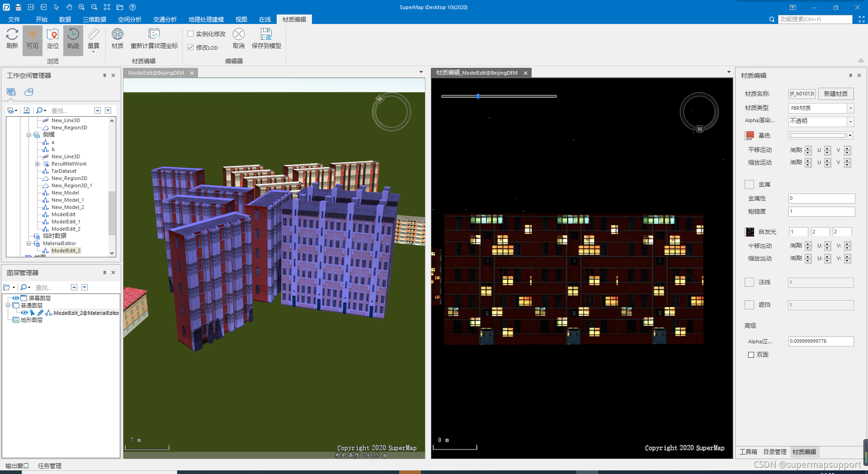Click edit pencil icon on ModelEdit_2 layer
Viewport: 868px width, 474px height.
pyautogui.click(x=40, y=313)
